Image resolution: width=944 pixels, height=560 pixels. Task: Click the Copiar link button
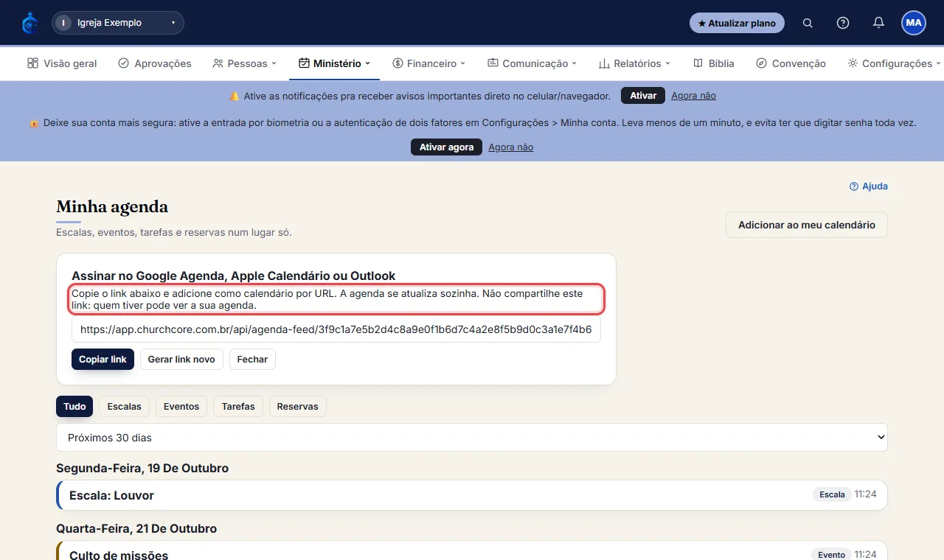pos(103,360)
